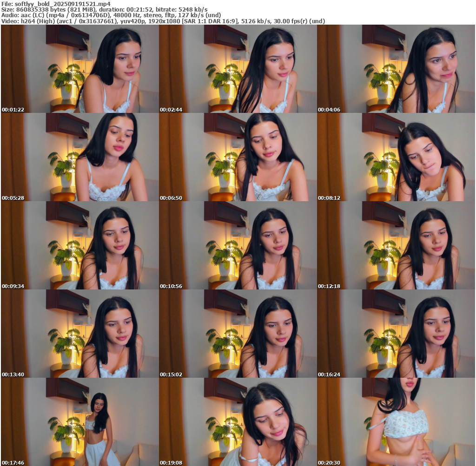This screenshot has height=466, width=476.
Task: Open the frame marked 00:13:40
Action: click(x=79, y=334)
